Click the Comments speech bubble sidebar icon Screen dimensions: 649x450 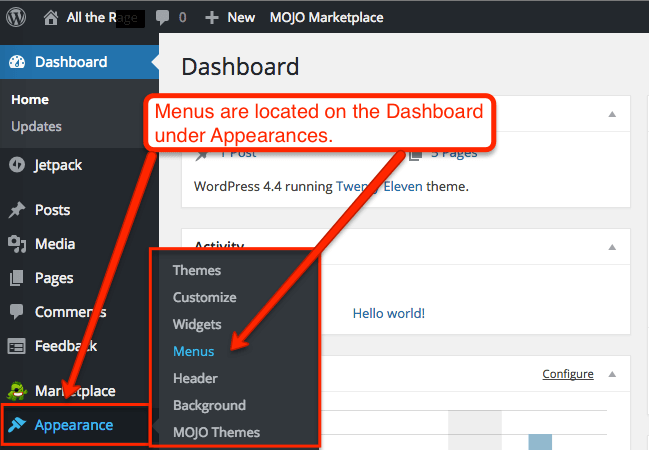(x=17, y=312)
